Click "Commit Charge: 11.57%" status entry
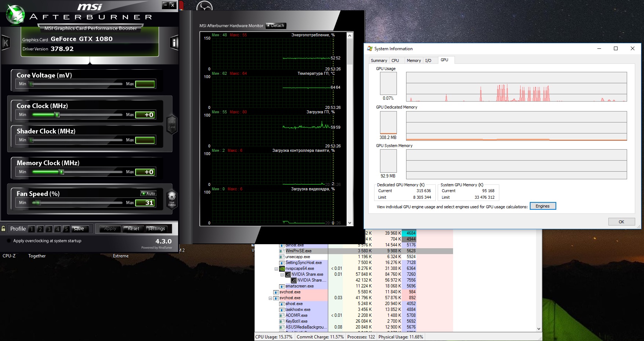The width and height of the screenshot is (644, 341). (320, 337)
